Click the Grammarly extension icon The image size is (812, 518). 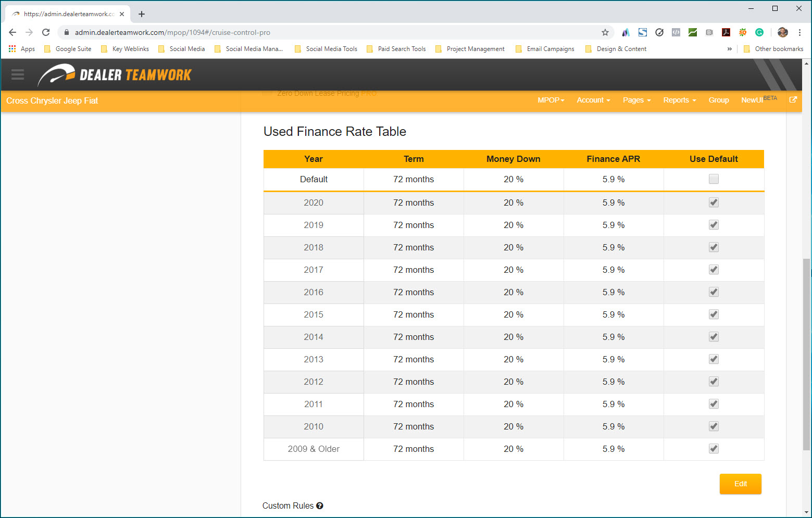759,32
